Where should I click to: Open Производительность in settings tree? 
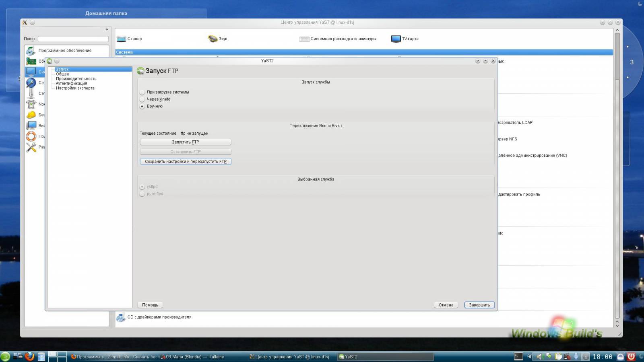76,79
